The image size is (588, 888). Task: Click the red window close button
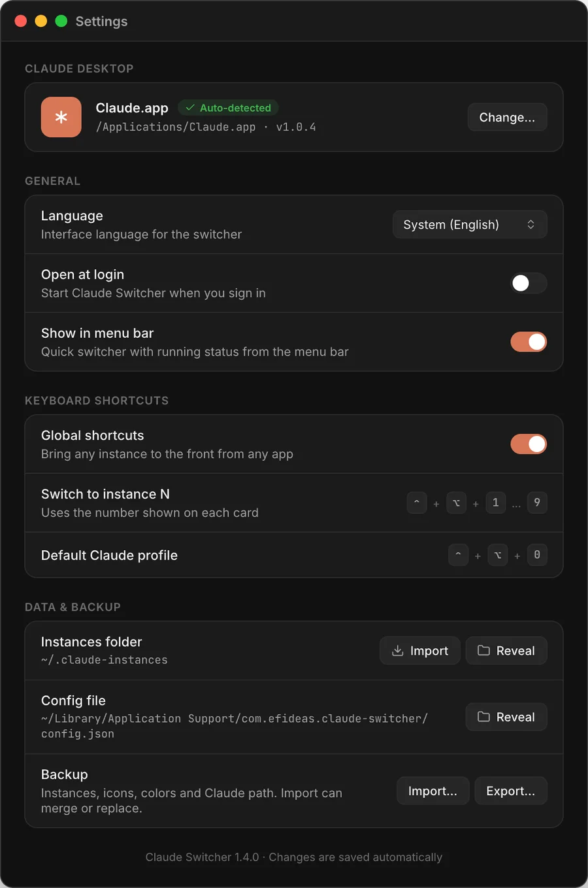click(x=21, y=21)
